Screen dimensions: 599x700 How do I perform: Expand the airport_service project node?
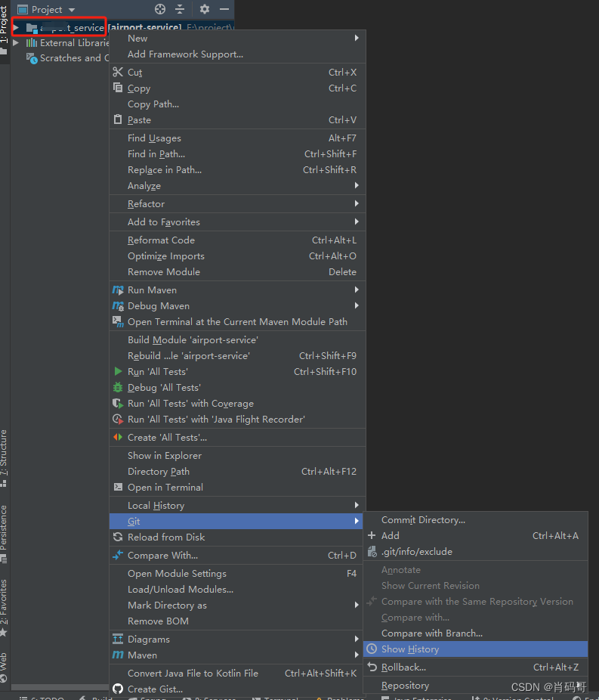click(x=16, y=28)
